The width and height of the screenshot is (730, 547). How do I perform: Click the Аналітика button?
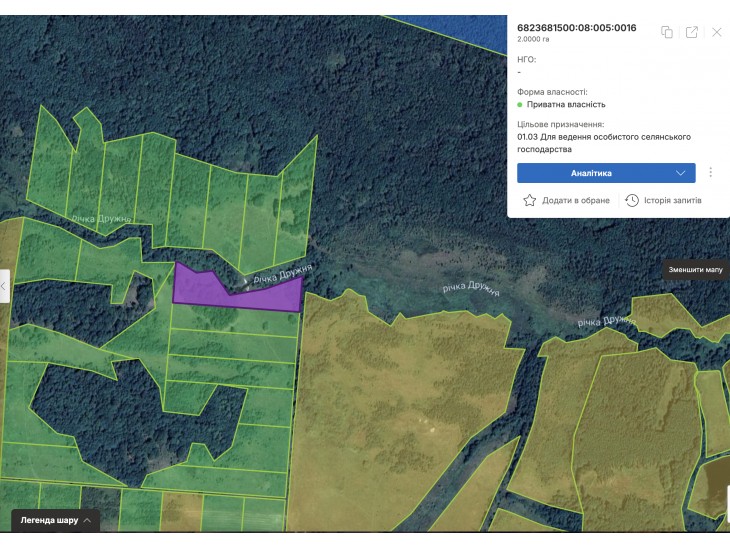[x=606, y=173]
